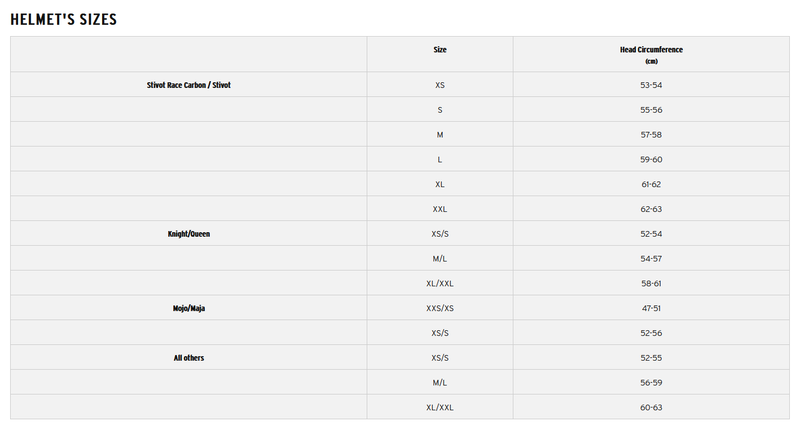Select the Stivot Race Carbon / Stivot row label
Viewport: 800px width, 430px height.
[189, 85]
